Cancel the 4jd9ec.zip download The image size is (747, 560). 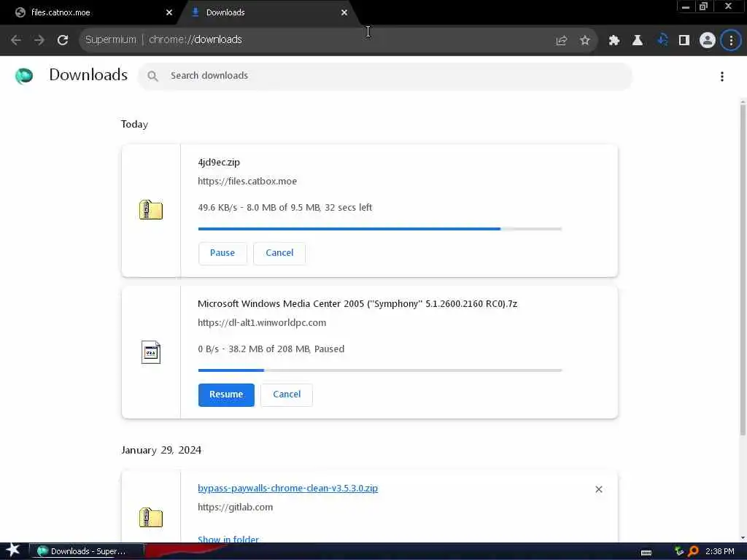(279, 253)
